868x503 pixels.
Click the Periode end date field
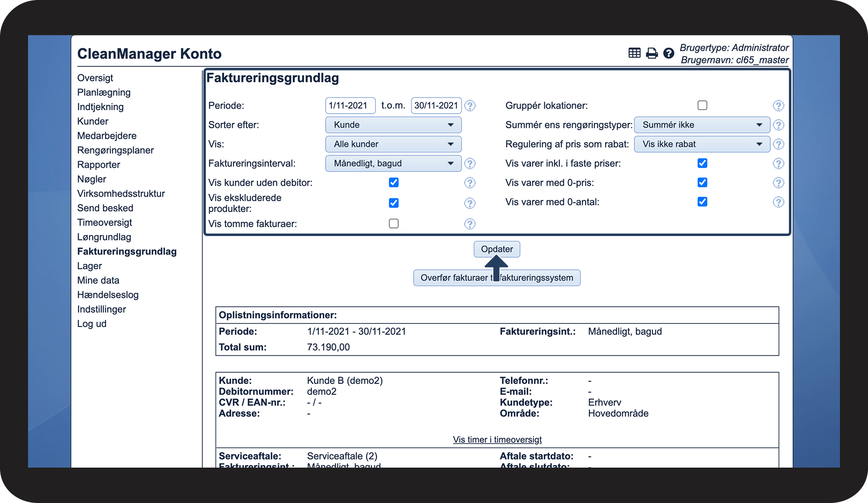pyautogui.click(x=436, y=106)
